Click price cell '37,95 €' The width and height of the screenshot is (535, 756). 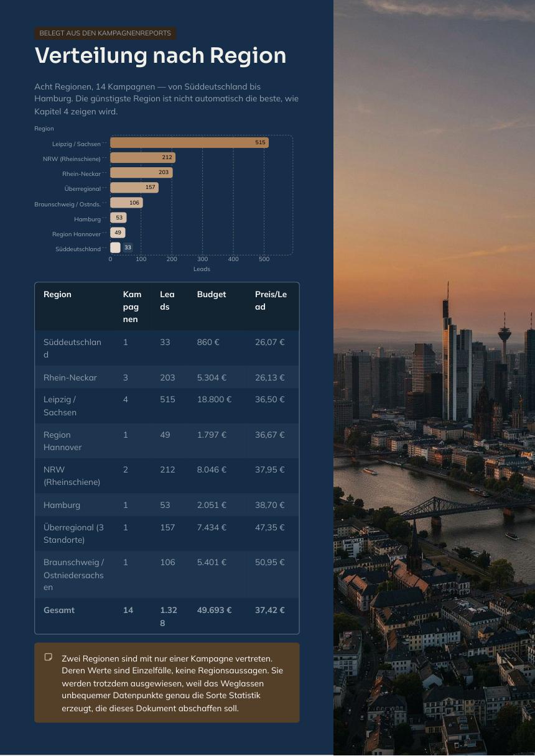pos(270,469)
